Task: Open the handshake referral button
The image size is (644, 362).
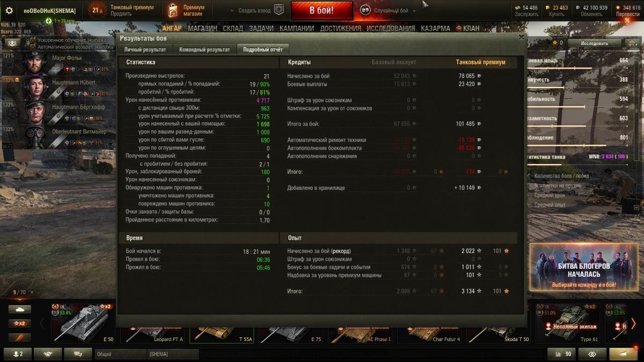Action: pyautogui.click(x=48, y=354)
